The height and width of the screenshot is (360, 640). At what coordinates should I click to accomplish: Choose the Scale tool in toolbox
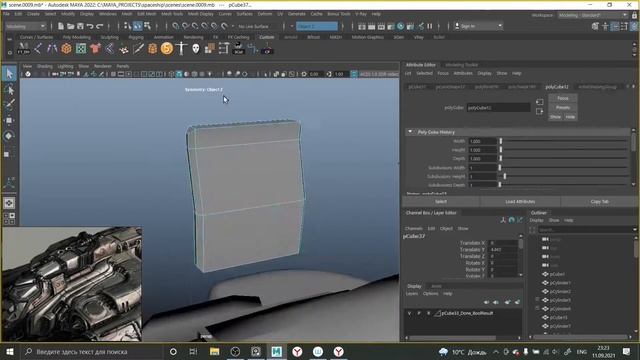coord(8,153)
